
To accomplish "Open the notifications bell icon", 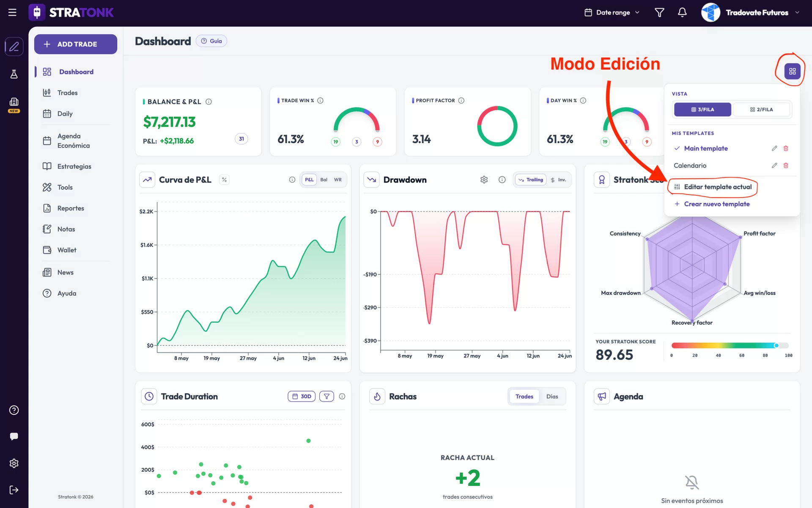I will [682, 13].
